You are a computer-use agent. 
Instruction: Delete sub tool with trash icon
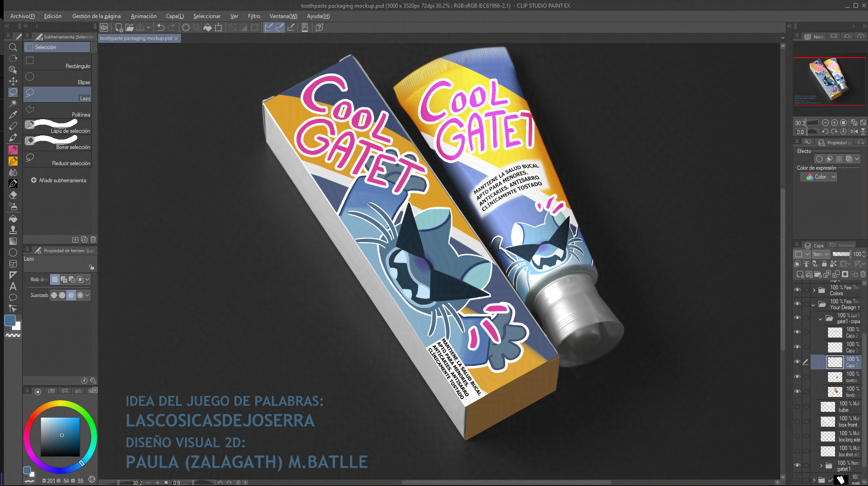point(93,239)
